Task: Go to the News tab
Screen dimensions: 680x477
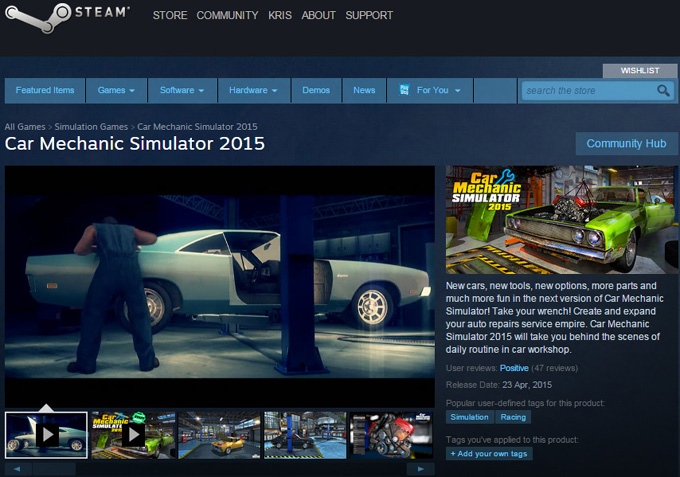Action: click(x=364, y=90)
